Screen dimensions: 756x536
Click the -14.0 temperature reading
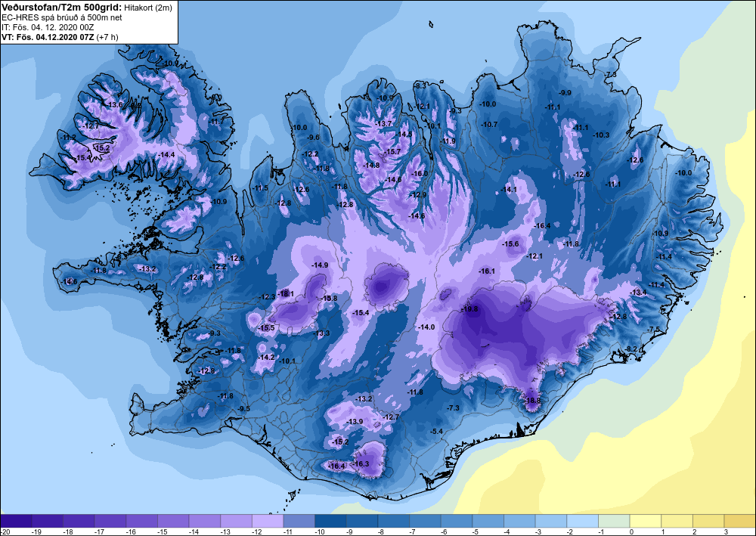426,327
